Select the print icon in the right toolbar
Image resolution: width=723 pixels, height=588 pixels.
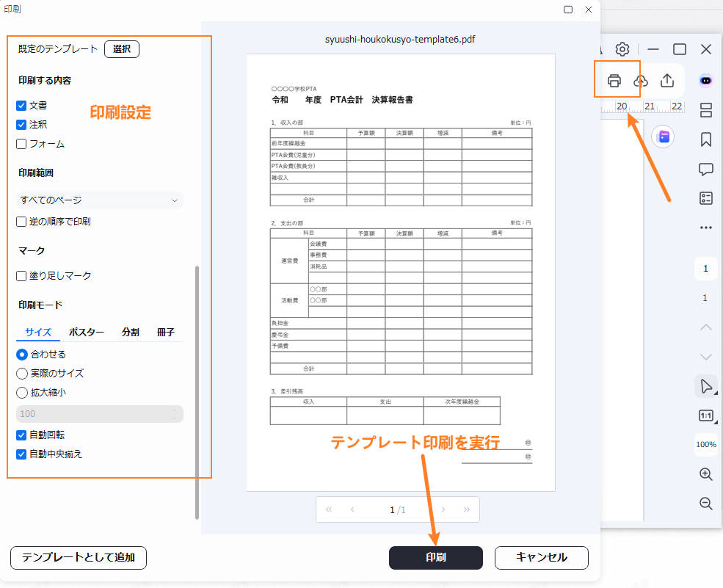(x=617, y=80)
